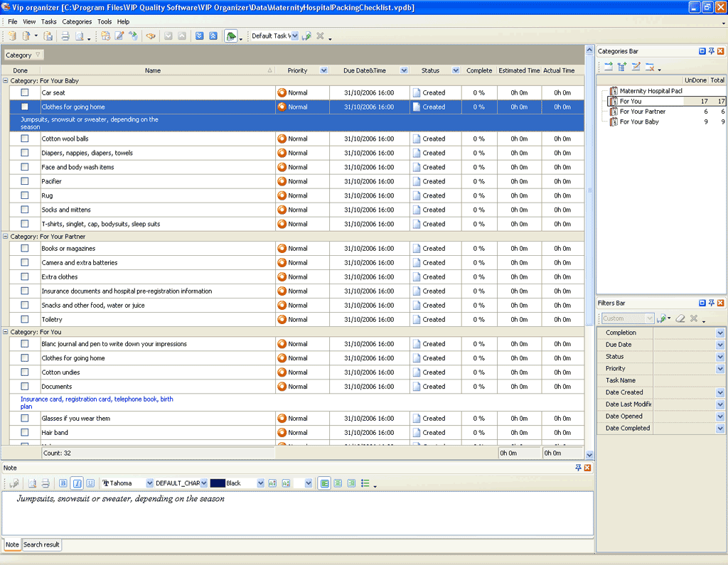Click the bullet list icon in Note toolbar

(x=365, y=483)
